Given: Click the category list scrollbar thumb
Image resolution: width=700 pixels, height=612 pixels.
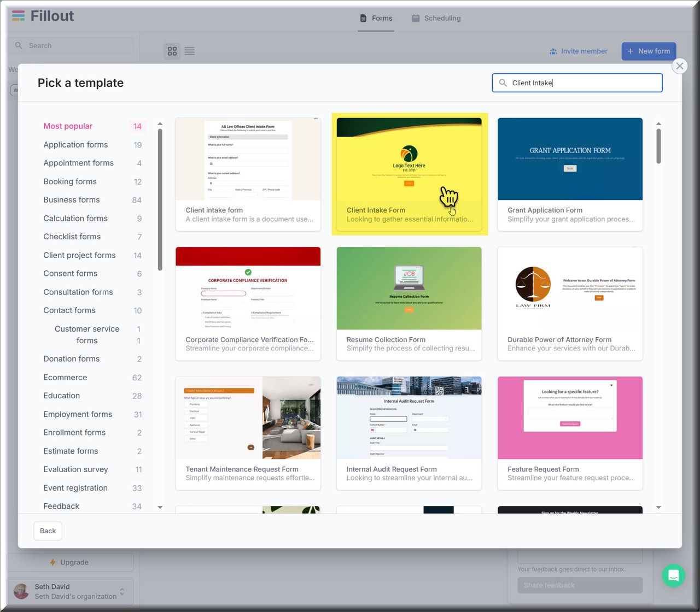Looking at the screenshot, I should 160,199.
